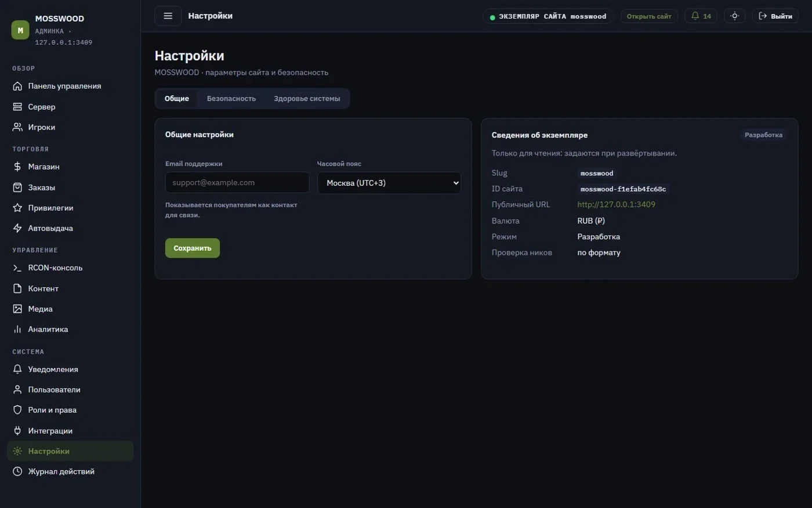This screenshot has width=812, height=508.
Task: Toggle the sidebar with hamburger menu icon
Action: coord(168,16)
